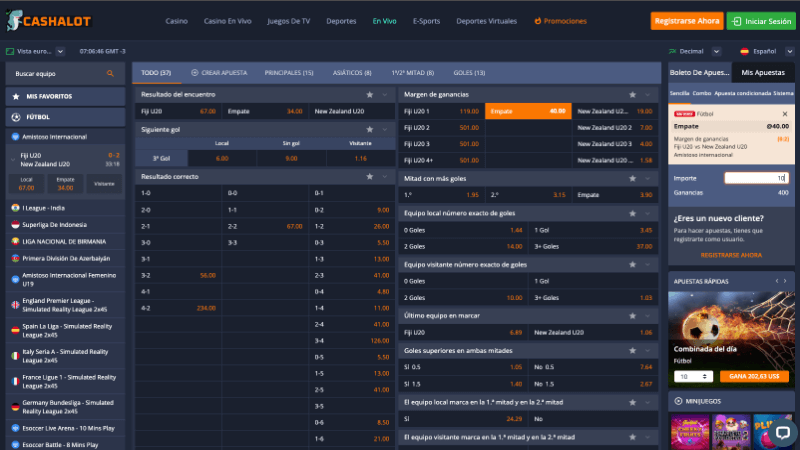Open the Casino menu
The width and height of the screenshot is (800, 450).
coord(177,21)
